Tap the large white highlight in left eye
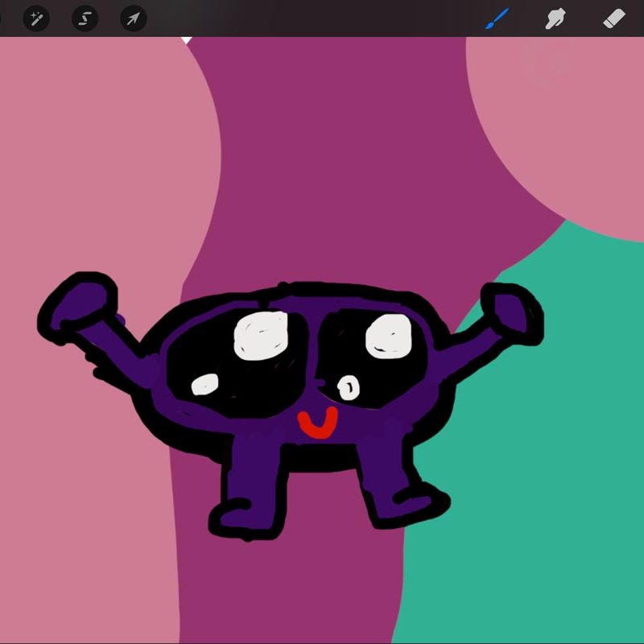Screen dimensions: 644x644 coord(261,334)
